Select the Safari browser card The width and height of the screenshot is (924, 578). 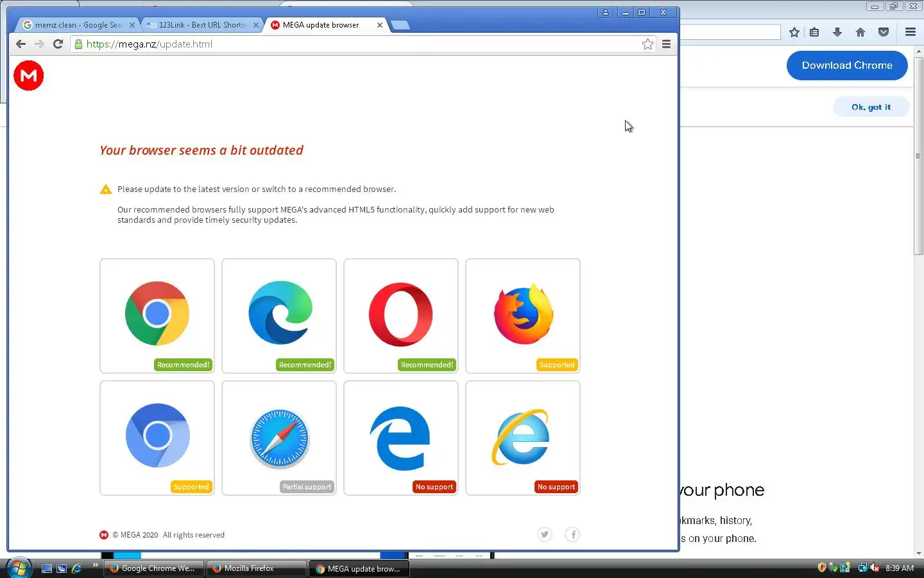point(279,438)
